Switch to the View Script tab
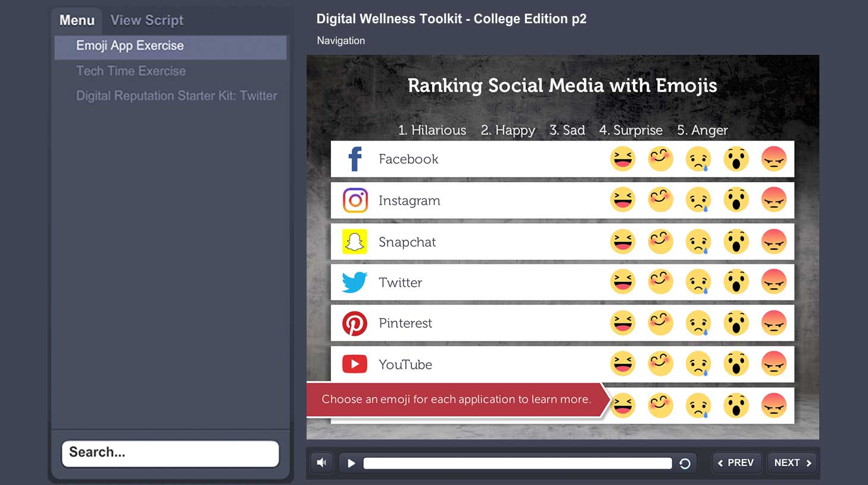 click(x=147, y=20)
